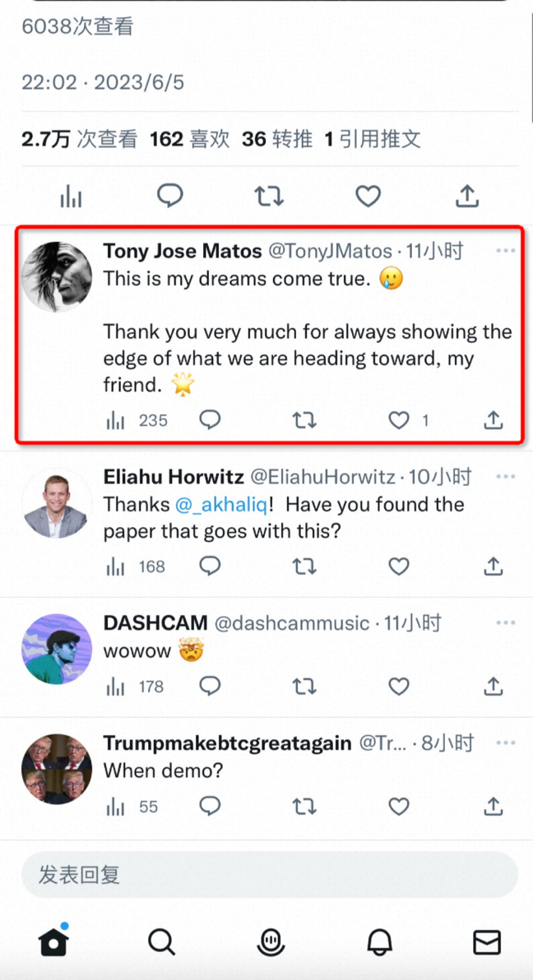Retweet the main tweet
Image resolution: width=533 pixels, height=980 pixels.
coord(269,196)
